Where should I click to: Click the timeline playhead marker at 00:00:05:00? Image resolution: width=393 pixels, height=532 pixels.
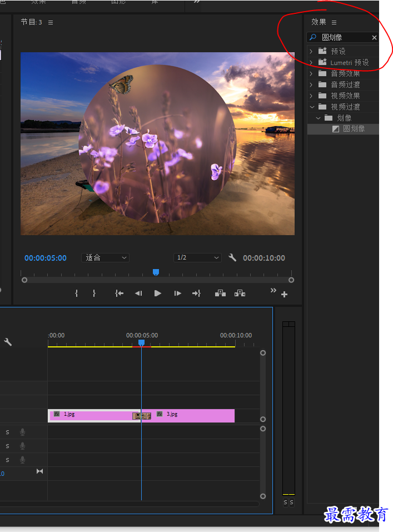tap(142, 343)
